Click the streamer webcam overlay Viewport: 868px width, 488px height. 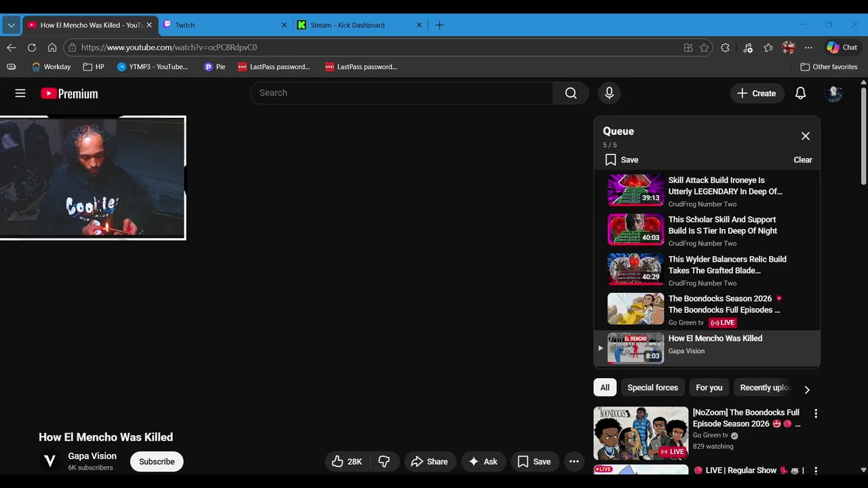tap(92, 178)
